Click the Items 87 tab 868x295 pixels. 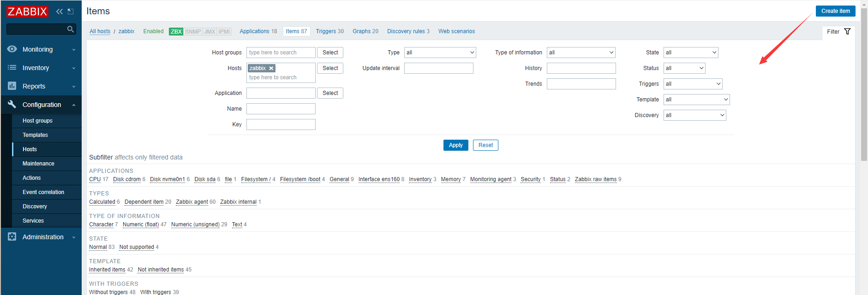click(296, 31)
